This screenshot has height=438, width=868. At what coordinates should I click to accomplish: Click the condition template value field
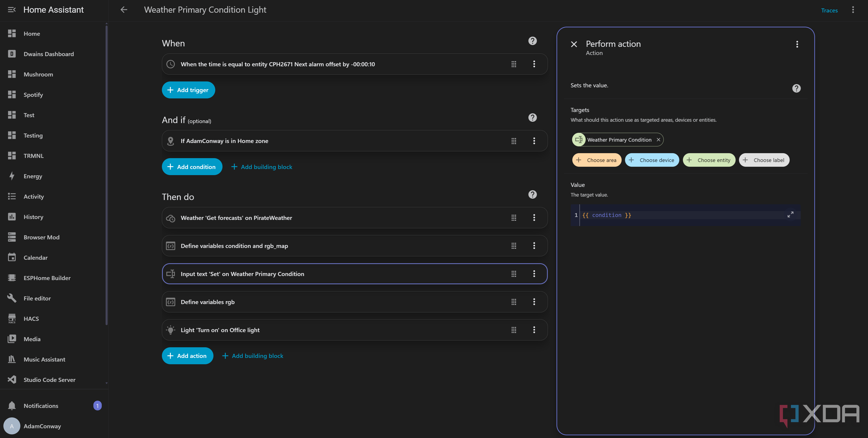tap(685, 215)
